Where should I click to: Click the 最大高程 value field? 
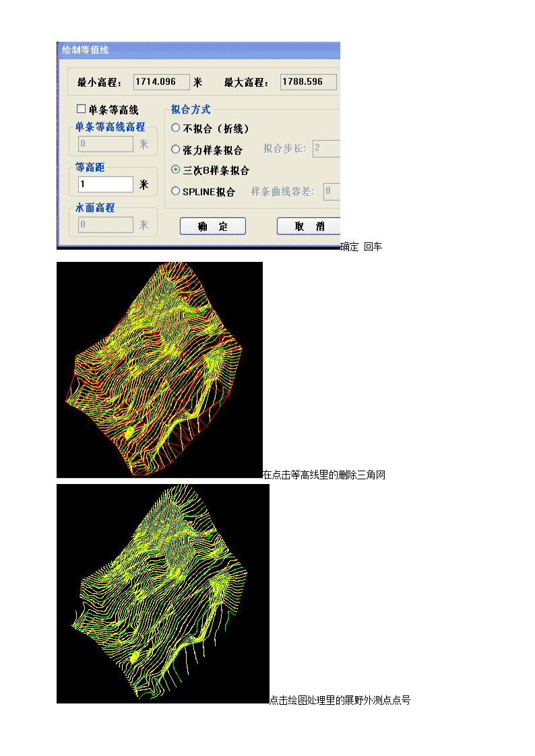(308, 82)
